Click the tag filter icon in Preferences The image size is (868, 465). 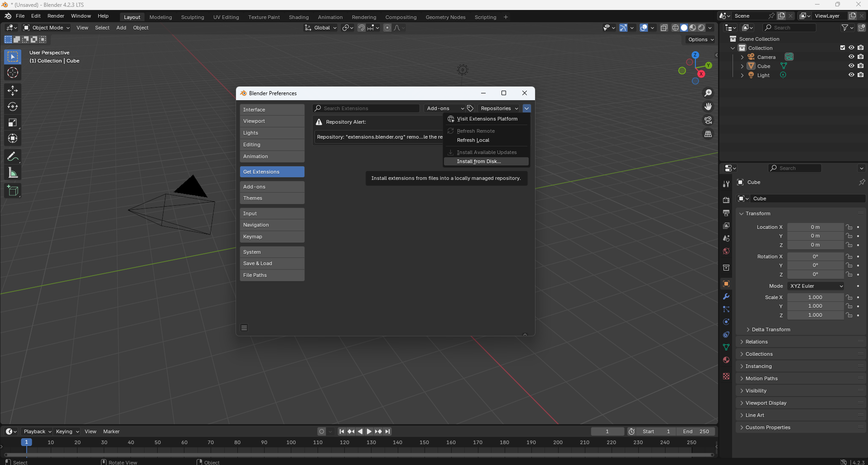click(470, 108)
